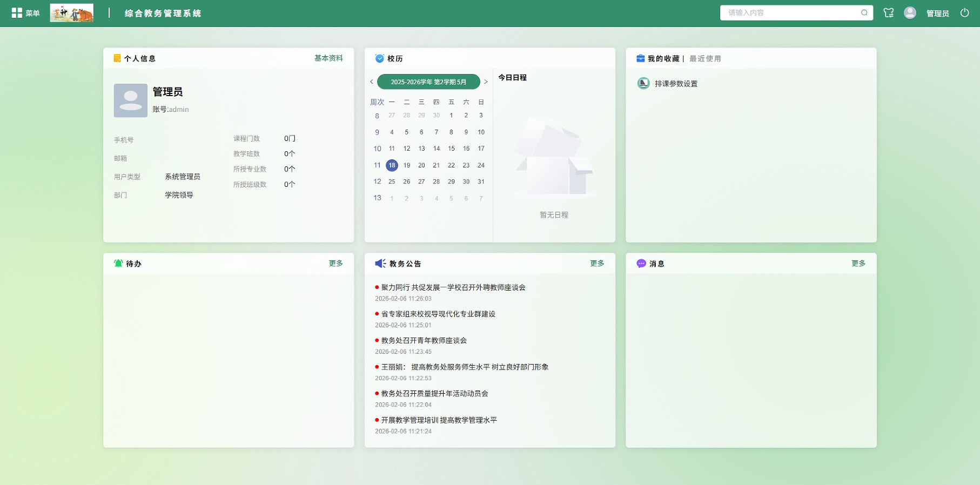
Task: Go to next month in calendar
Action: click(486, 82)
